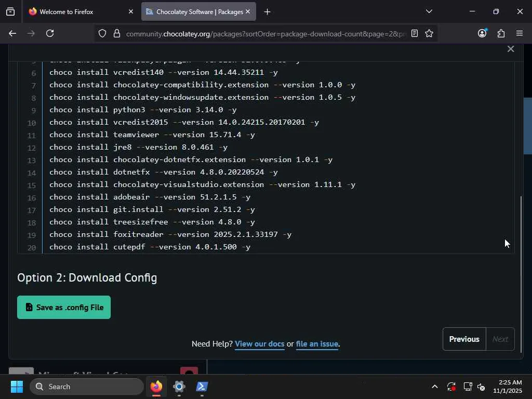532x399 pixels.
Task: Open the Firefox account icon
Action: click(482, 33)
